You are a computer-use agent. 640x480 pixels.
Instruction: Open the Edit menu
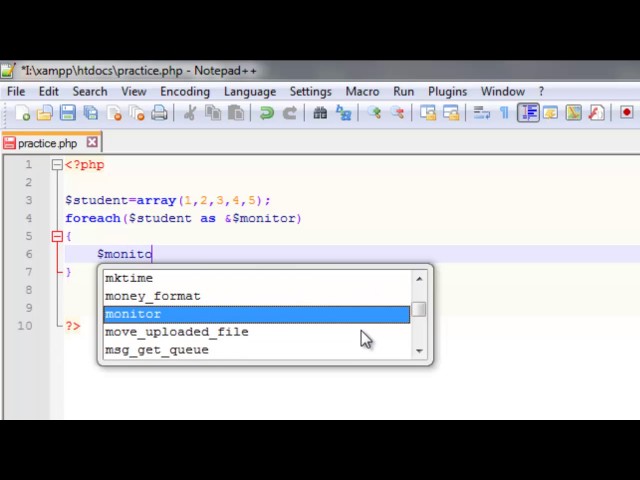click(49, 91)
